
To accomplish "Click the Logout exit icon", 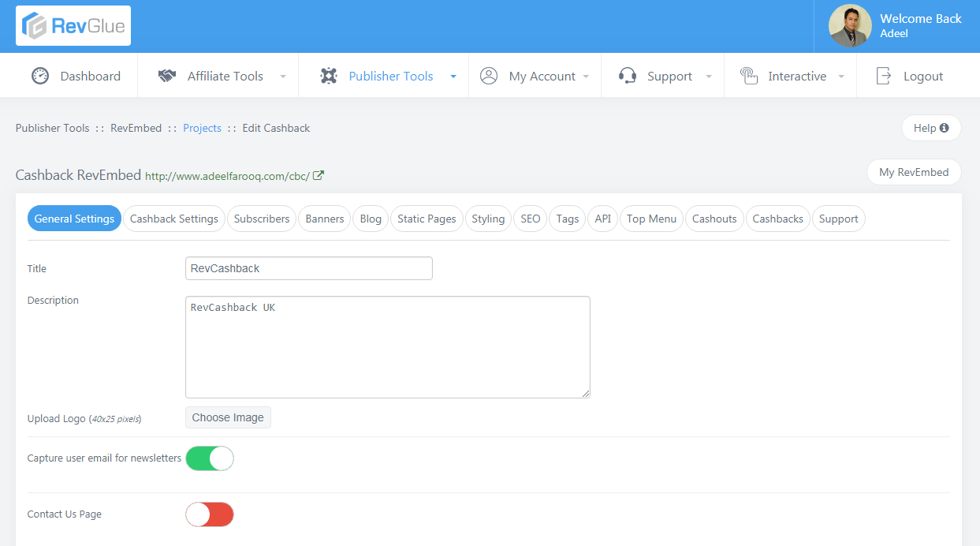I will coord(884,76).
